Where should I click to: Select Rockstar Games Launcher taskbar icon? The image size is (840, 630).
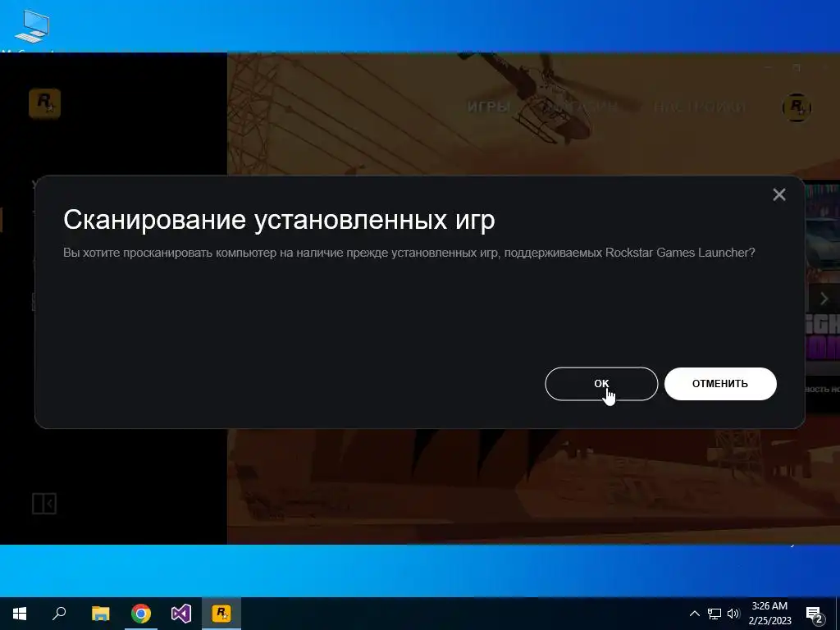[x=221, y=614]
